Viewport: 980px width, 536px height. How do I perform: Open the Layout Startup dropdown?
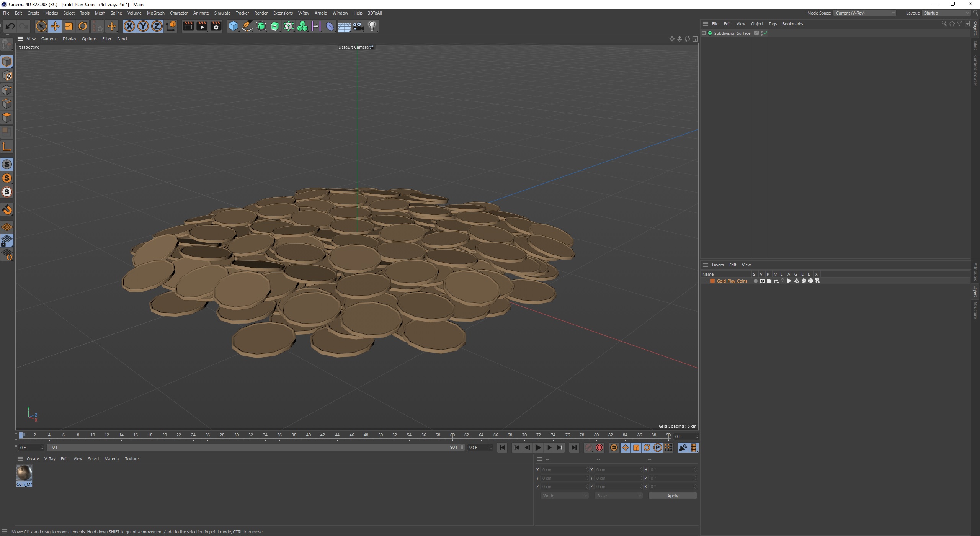[946, 13]
